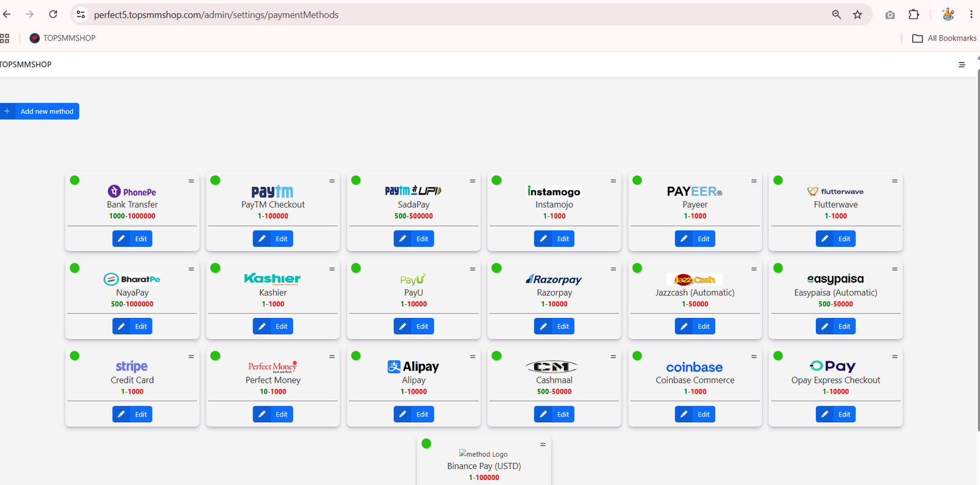980x485 pixels.
Task: Click the 500-50000 limit under Easypaisa (Automatic)
Action: pyautogui.click(x=835, y=304)
